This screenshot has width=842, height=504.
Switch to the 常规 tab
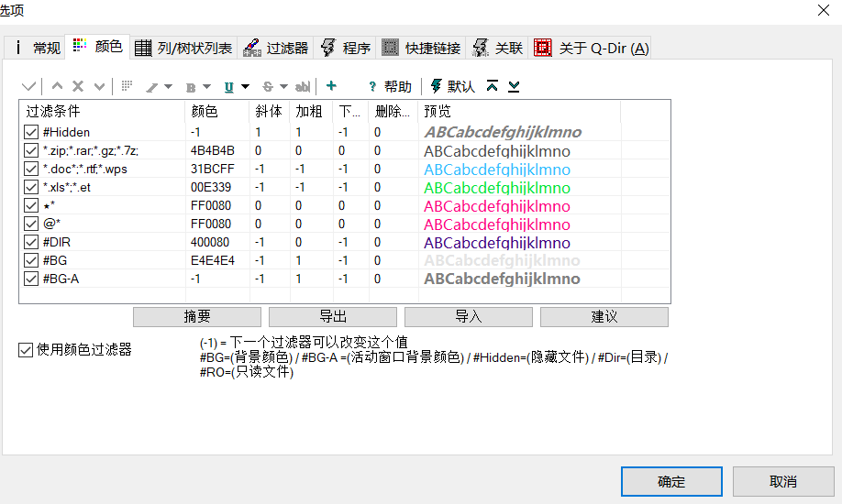click(x=36, y=48)
